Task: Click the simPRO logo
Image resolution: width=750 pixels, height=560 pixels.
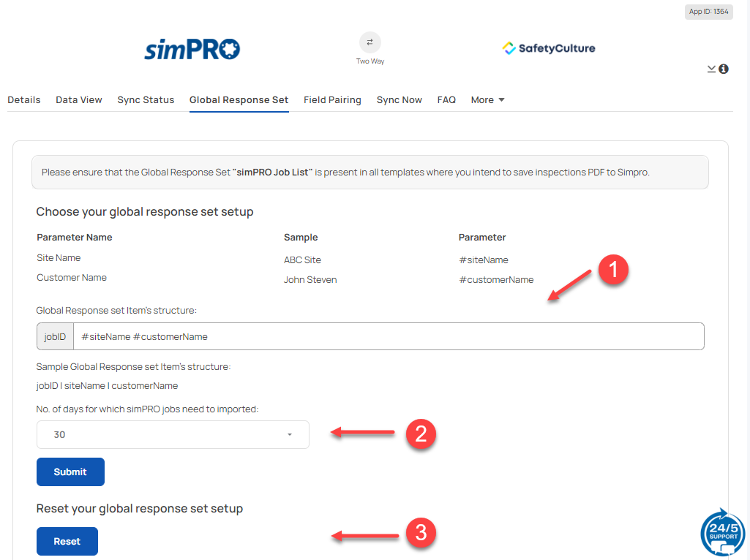Action: coord(191,47)
